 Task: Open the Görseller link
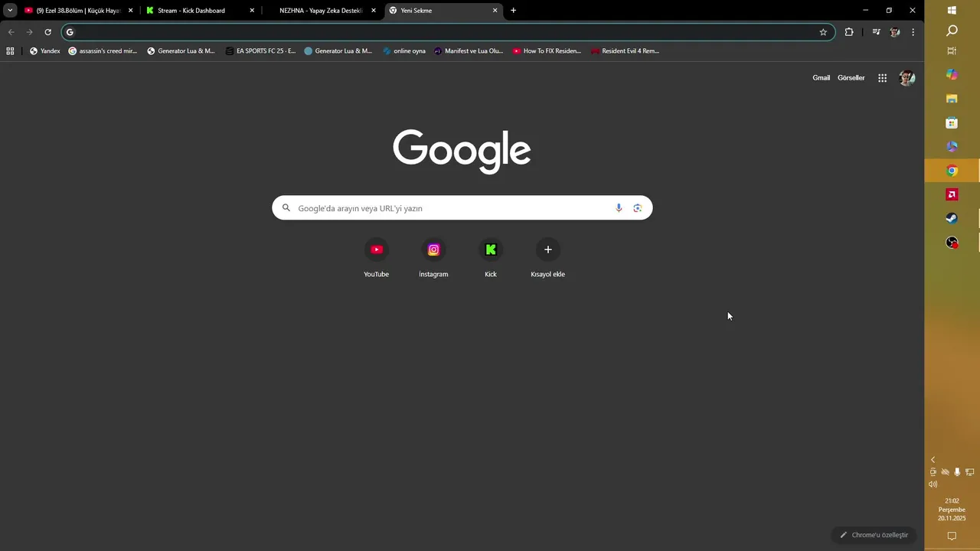[851, 78]
